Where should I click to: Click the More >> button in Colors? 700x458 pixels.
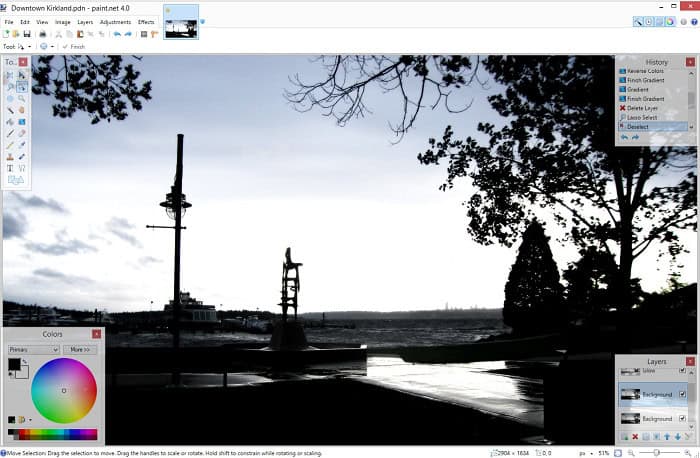79,350
